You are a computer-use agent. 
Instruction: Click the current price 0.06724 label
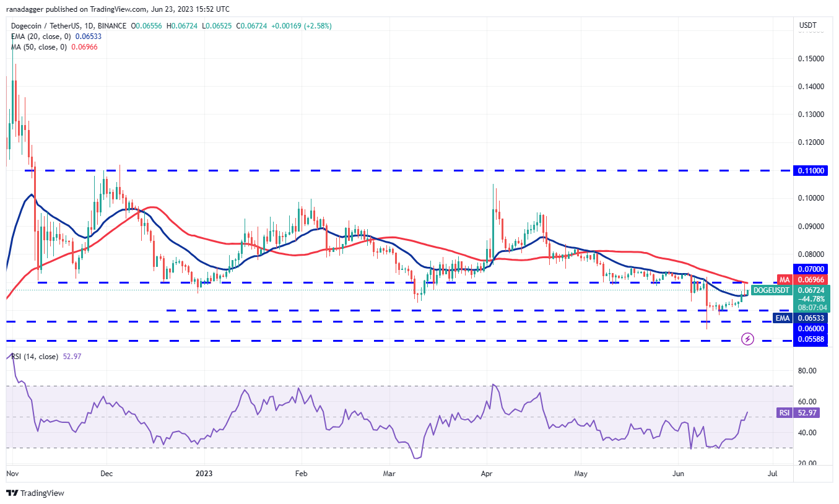pos(811,290)
